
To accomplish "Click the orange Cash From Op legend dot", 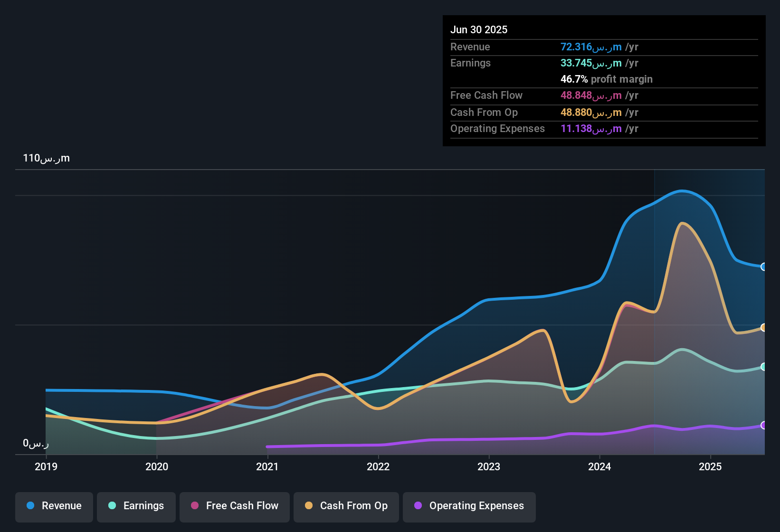I will 309,506.
